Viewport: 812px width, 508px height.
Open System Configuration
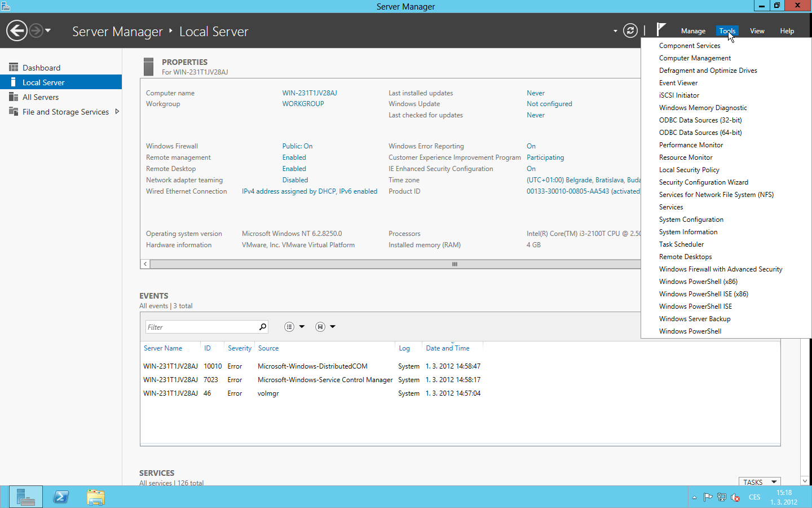coord(691,220)
